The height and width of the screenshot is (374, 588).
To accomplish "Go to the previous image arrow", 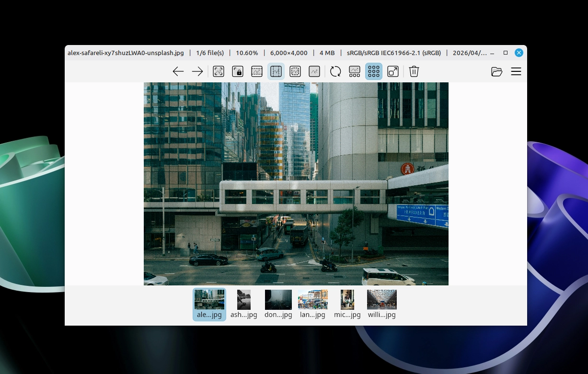I will click(178, 72).
